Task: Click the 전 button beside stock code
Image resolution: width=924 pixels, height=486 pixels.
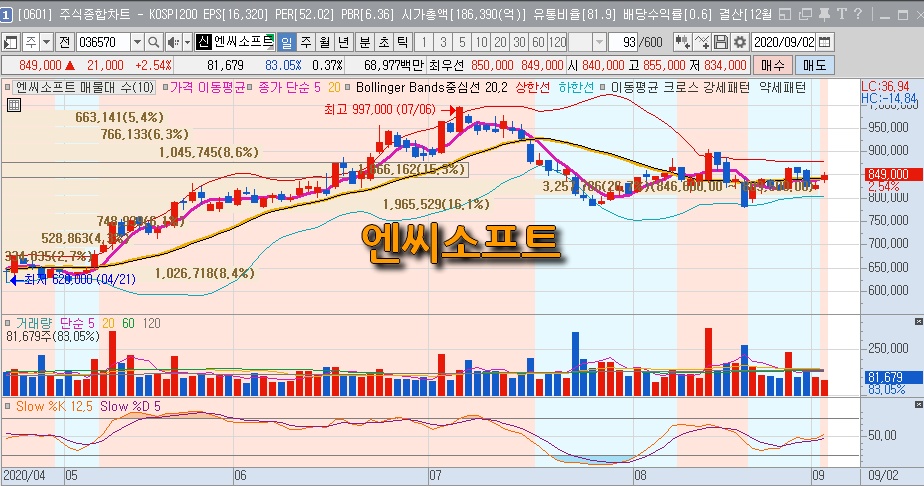Action: point(65,42)
